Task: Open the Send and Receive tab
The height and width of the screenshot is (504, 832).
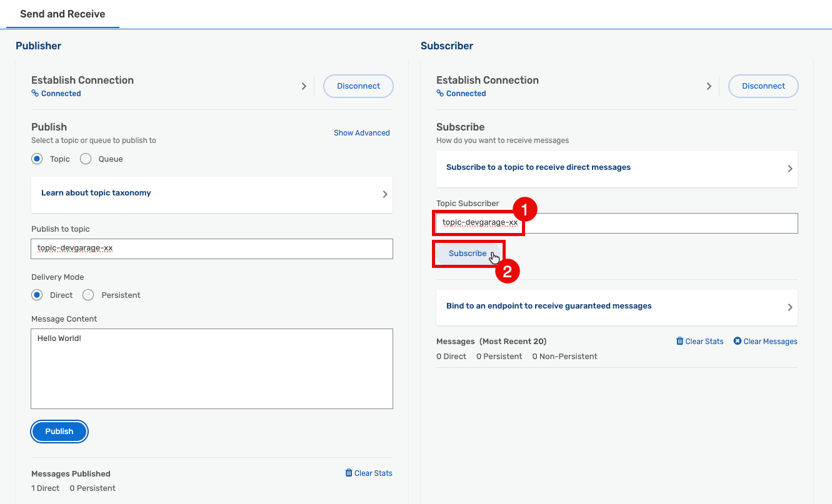Action: click(x=63, y=14)
